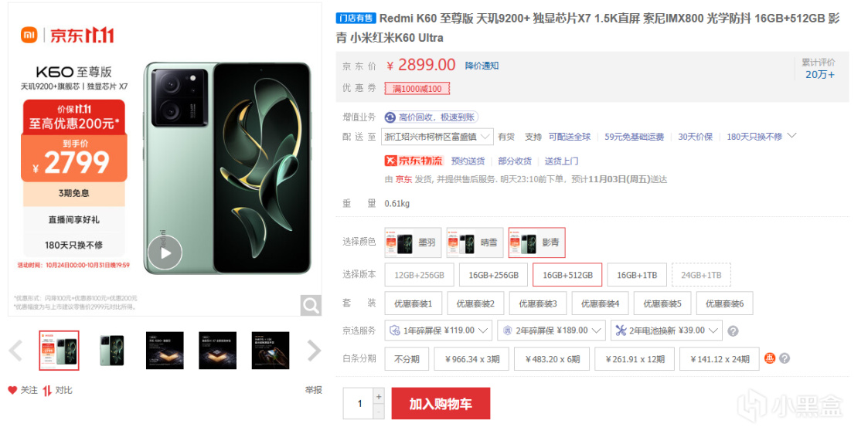This screenshot has width=868, height=434.
Task: Open the 降价通知 price alert link
Action: tap(482, 66)
